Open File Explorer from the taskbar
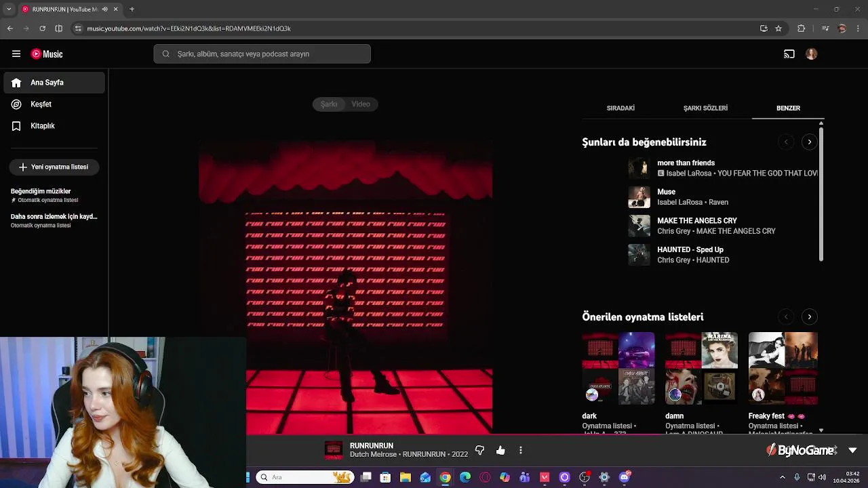868x488 pixels. point(406,477)
